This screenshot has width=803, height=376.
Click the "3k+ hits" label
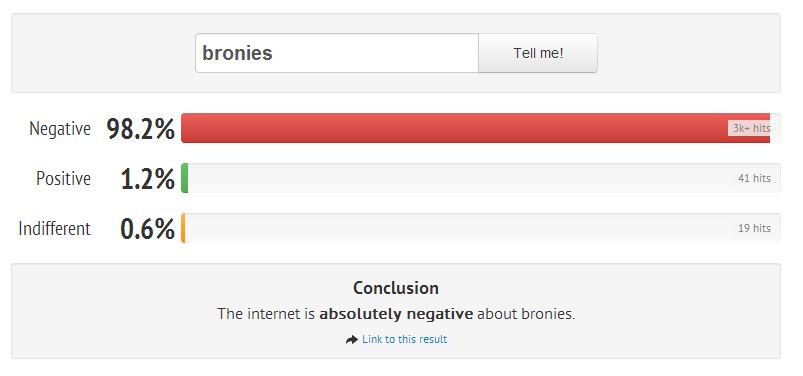[751, 129]
